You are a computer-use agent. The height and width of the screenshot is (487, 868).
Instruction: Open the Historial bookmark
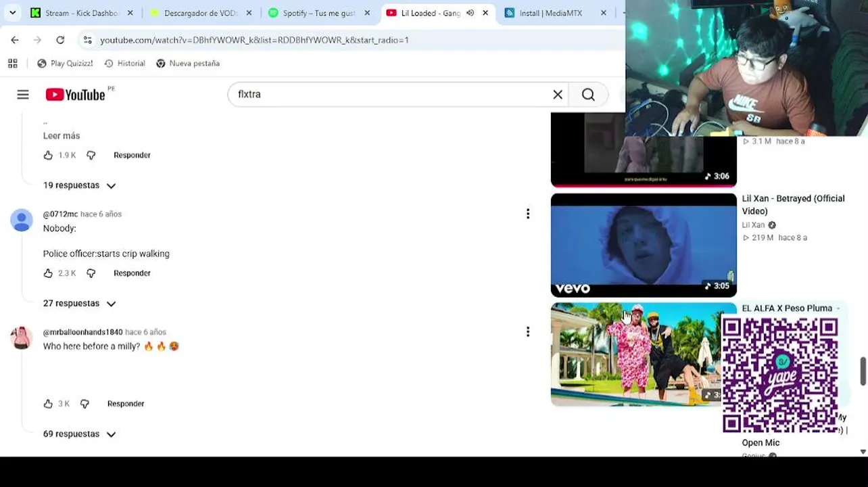point(124,64)
